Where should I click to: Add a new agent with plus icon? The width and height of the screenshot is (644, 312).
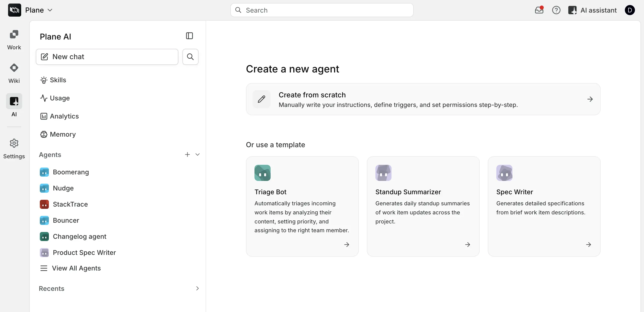[x=187, y=154]
